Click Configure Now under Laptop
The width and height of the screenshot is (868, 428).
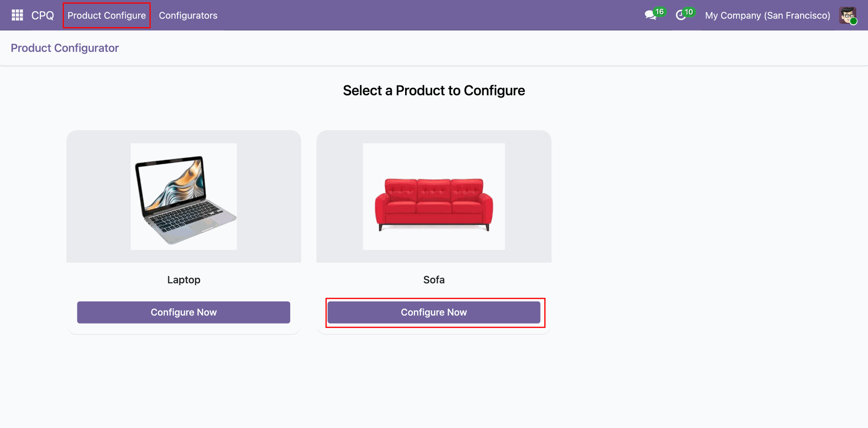coord(184,312)
